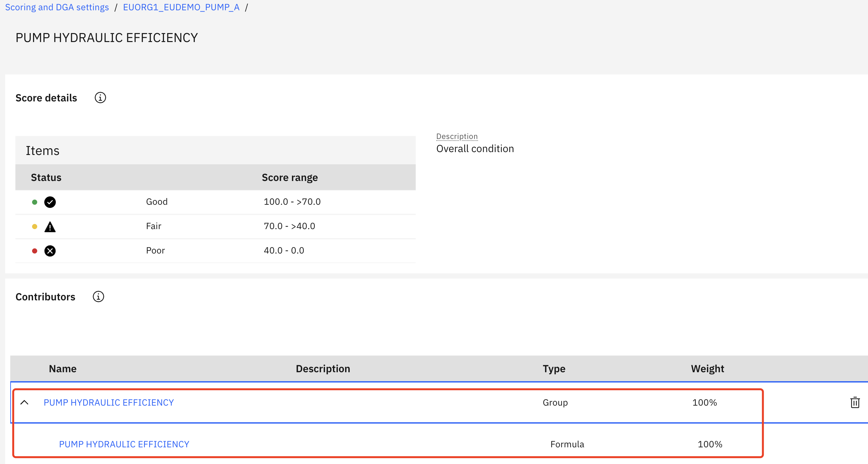The height and width of the screenshot is (464, 868).
Task: Click the Type column header
Action: tap(554, 368)
